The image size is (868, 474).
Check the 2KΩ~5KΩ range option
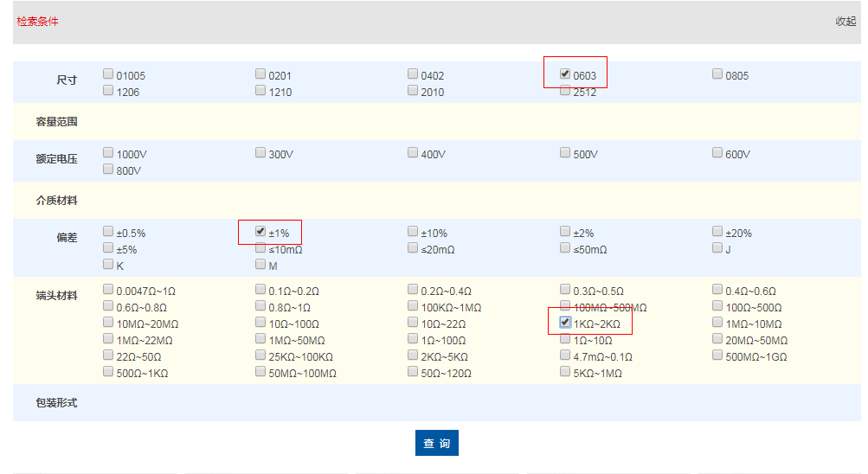413,355
